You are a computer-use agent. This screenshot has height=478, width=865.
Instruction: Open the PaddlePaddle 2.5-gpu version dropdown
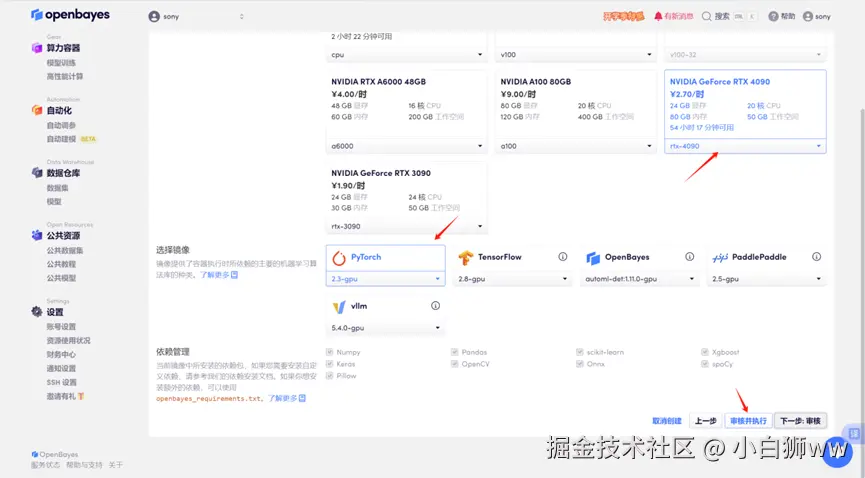click(x=766, y=279)
